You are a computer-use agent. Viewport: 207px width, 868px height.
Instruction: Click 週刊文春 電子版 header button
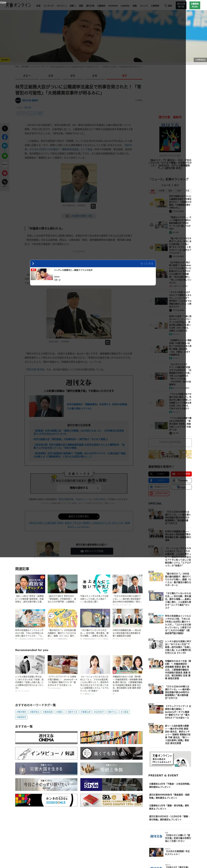[181, 5]
